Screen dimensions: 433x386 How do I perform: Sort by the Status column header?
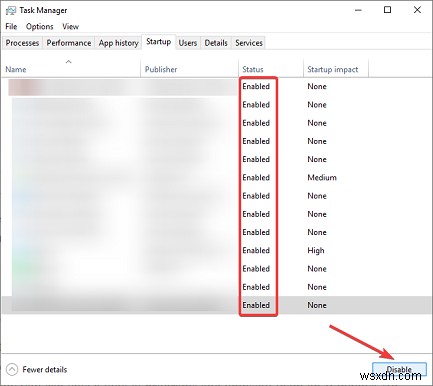coord(271,68)
